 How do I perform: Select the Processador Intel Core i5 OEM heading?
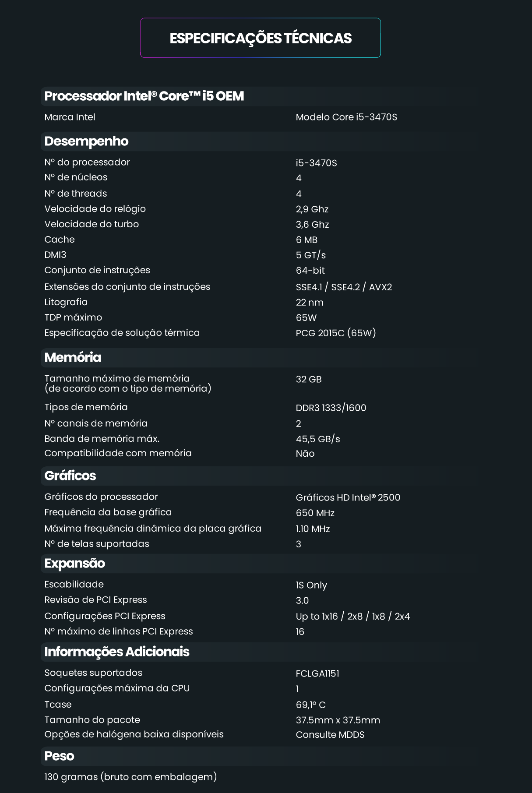pos(144,96)
